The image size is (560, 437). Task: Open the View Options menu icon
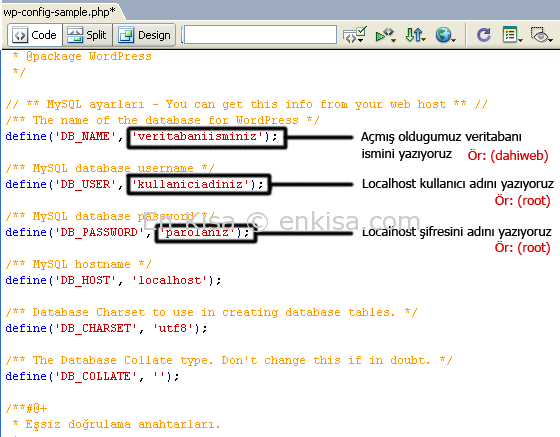[x=512, y=35]
